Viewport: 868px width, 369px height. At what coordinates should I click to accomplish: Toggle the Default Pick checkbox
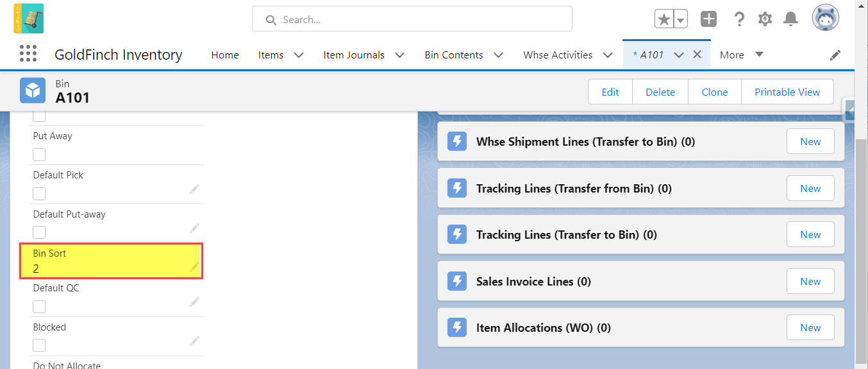(x=39, y=194)
